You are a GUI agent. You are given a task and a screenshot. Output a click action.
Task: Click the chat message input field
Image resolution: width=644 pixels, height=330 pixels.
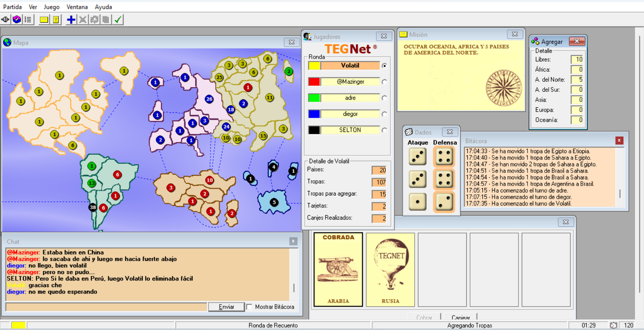(106, 307)
